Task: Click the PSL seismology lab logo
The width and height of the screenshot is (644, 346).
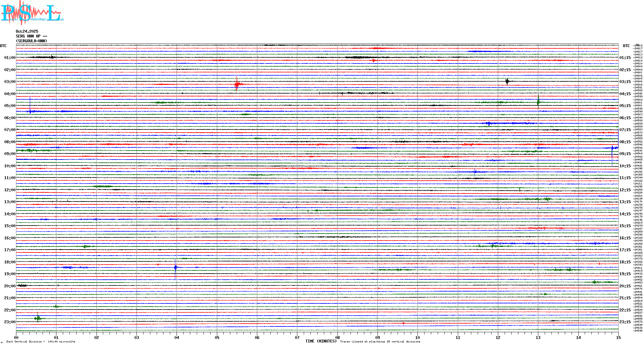Action: (x=32, y=13)
